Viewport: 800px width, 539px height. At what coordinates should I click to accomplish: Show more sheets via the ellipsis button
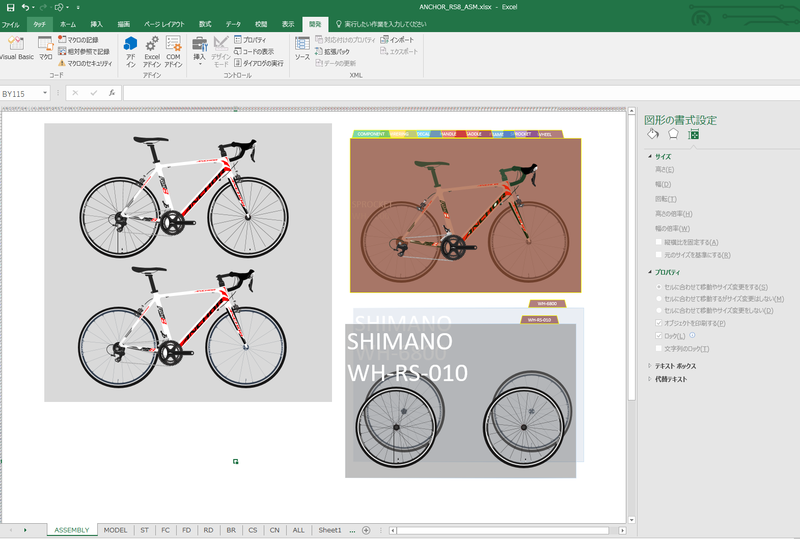coord(352,530)
